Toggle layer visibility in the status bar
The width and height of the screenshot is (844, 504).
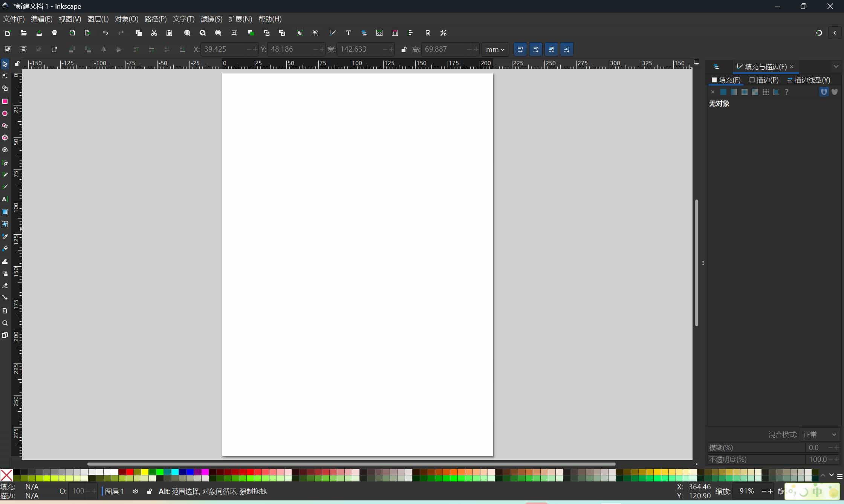tap(135, 491)
